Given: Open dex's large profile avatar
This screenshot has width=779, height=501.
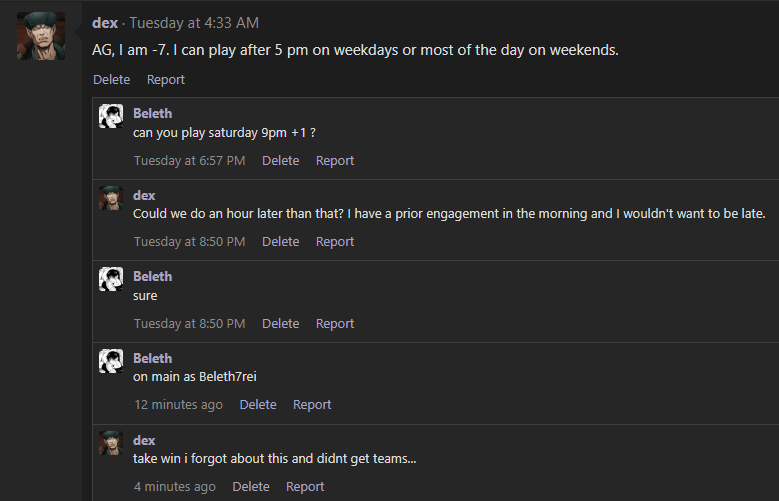Looking at the screenshot, I should click(x=41, y=36).
